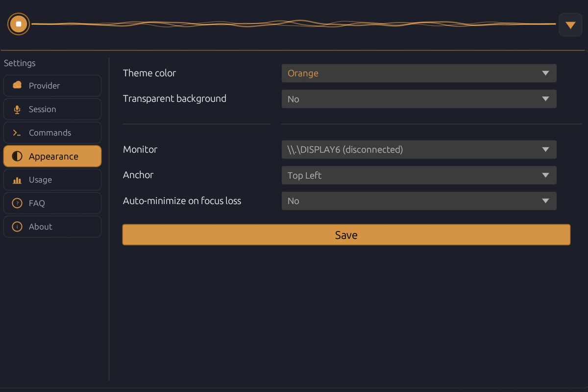
Task: Click the Orange theme color value
Action: tap(303, 73)
